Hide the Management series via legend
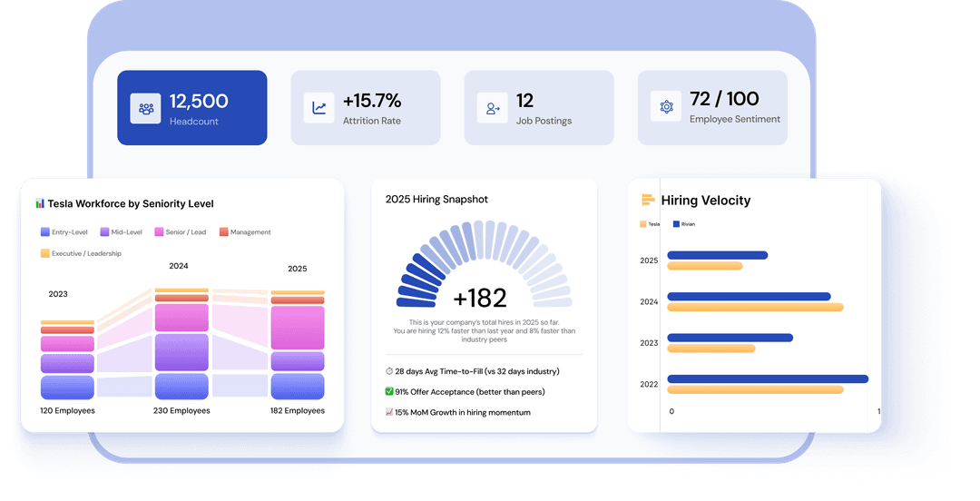Viewport: 980px width, 501px height. click(x=244, y=232)
